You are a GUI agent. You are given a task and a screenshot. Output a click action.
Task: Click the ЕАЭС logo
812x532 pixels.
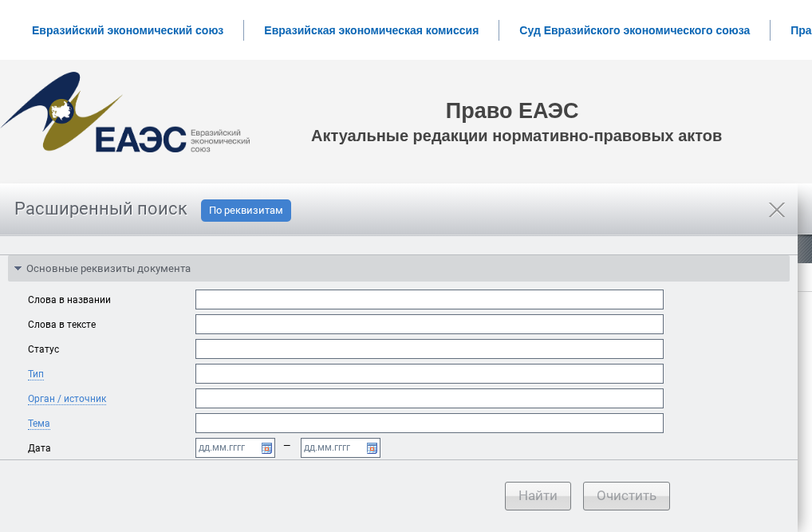125,113
